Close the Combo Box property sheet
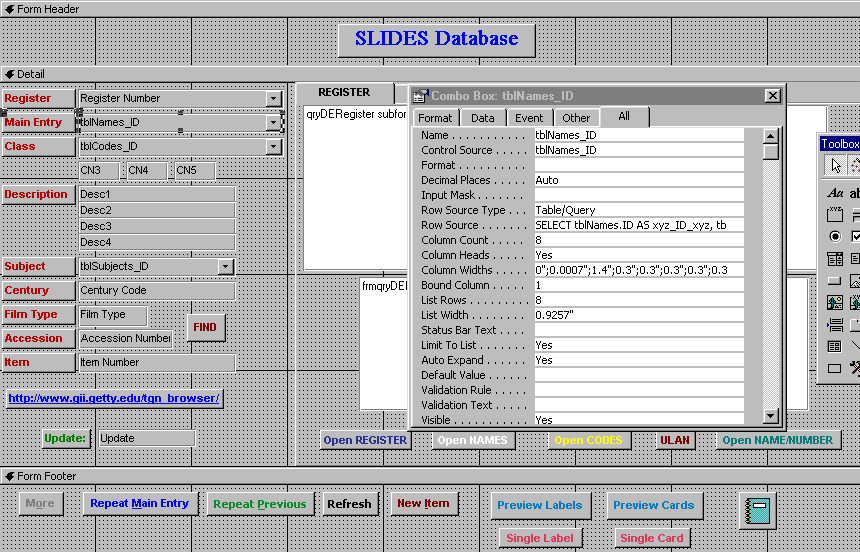 point(772,95)
